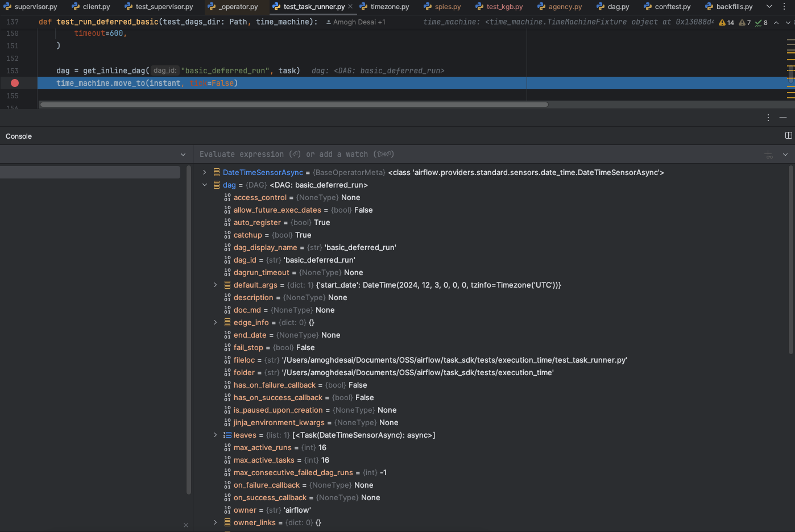
Task: Click leaves list type icon
Action: (227, 435)
